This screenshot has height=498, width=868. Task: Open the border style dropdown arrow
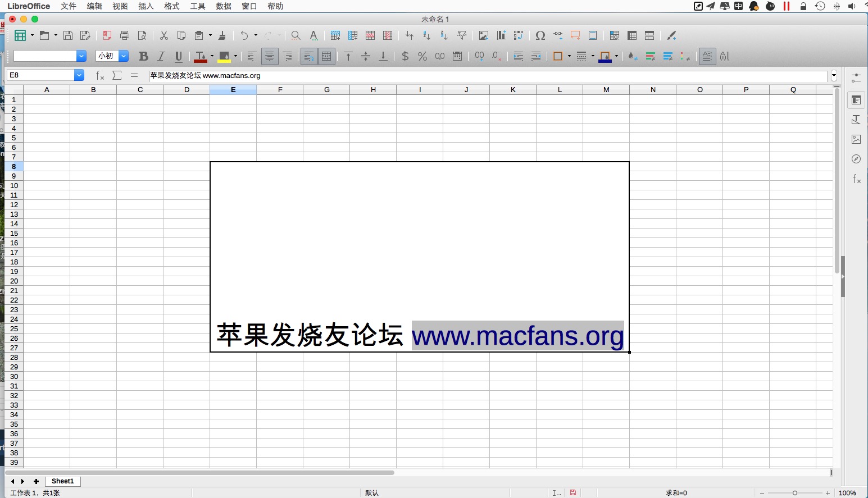(593, 56)
